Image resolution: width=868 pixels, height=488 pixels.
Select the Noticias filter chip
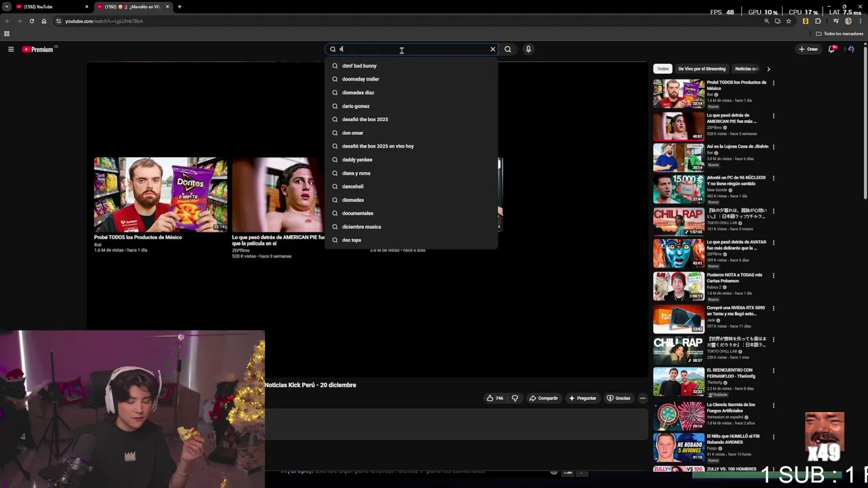click(x=747, y=68)
